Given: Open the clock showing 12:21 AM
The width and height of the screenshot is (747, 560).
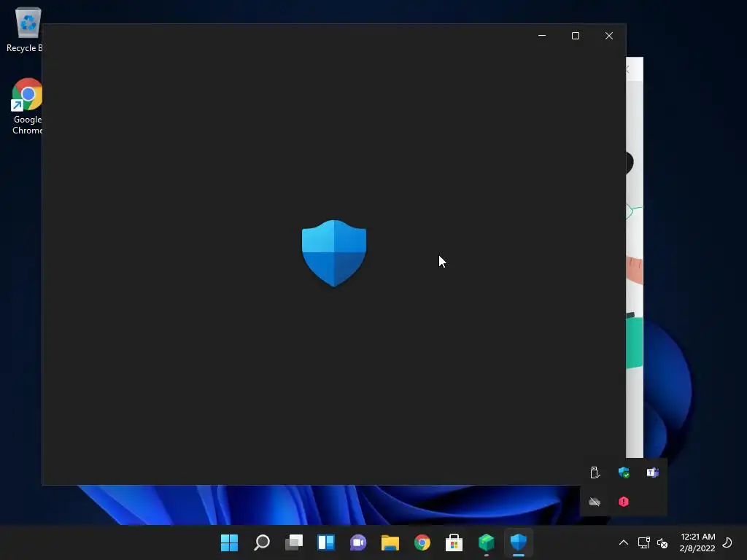Looking at the screenshot, I should [x=697, y=542].
